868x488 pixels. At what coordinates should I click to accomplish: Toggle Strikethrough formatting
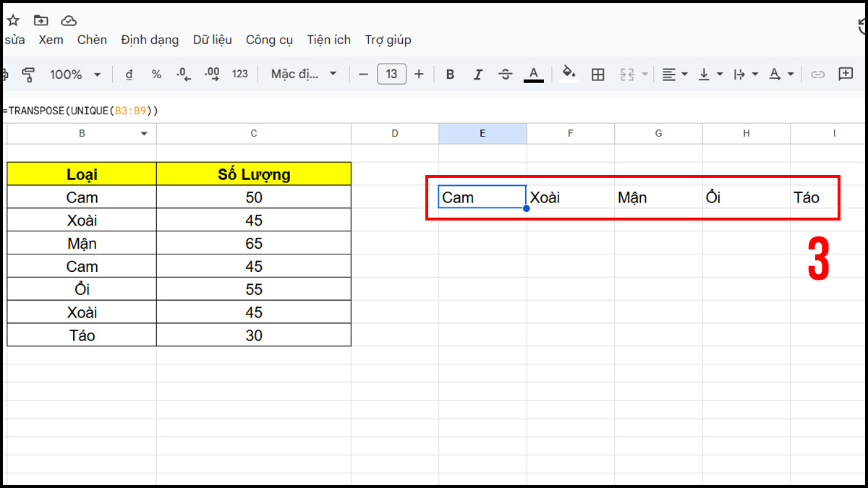click(505, 74)
